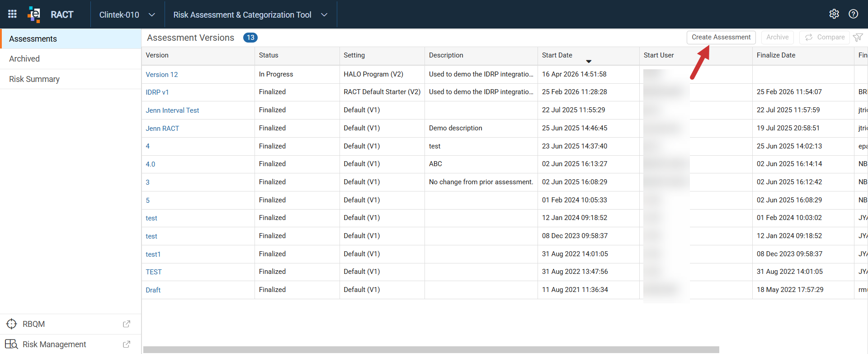Click the Compare button
This screenshot has height=354, width=868.
[825, 37]
